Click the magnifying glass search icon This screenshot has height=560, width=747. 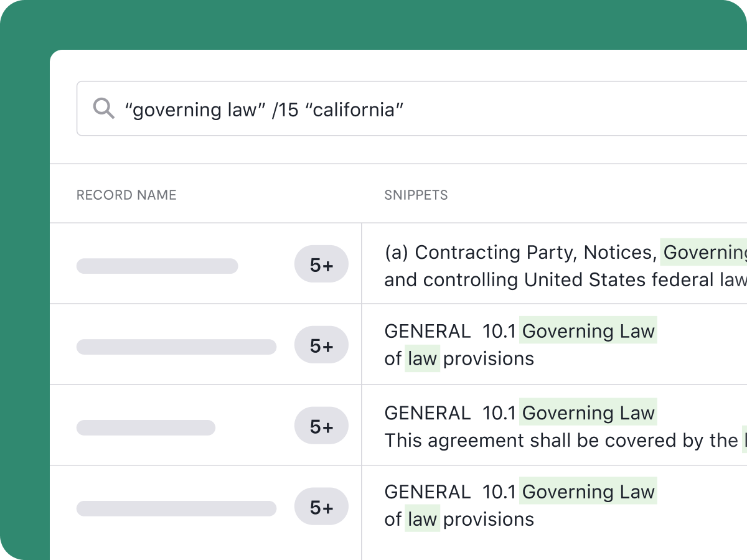point(104,109)
